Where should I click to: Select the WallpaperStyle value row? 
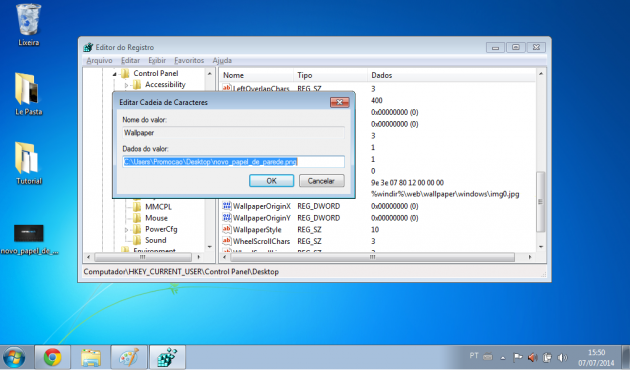coord(378,229)
